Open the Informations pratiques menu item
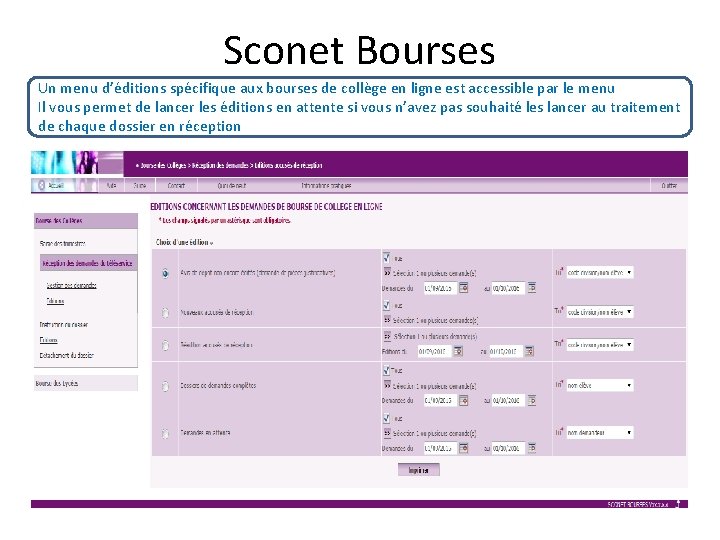Screen dimensions: 720x540 326,186
